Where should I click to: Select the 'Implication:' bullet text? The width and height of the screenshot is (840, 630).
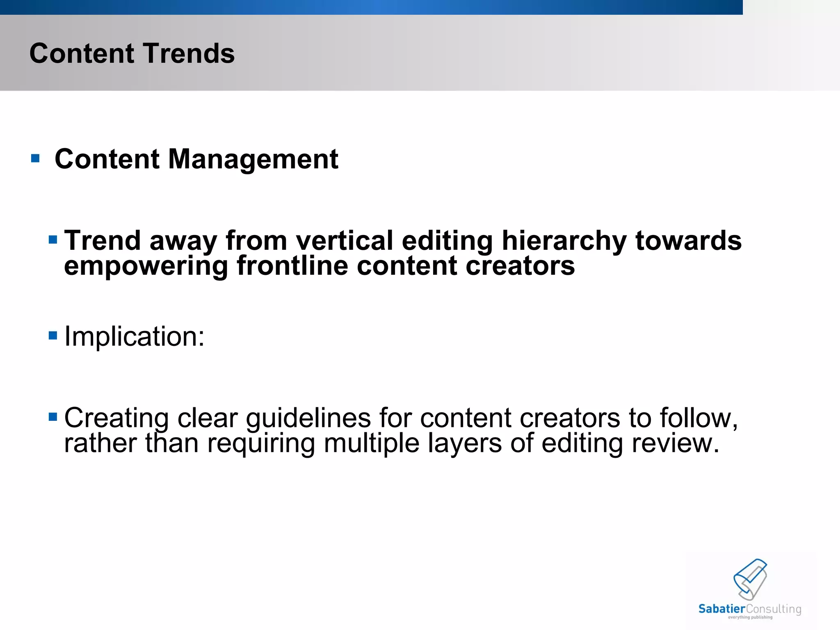point(135,336)
